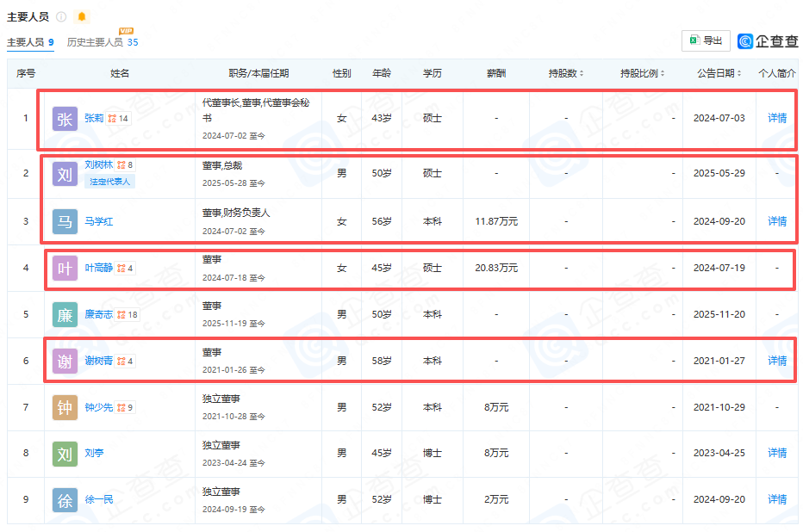803x532 pixels.
Task: Open 刘亭's name link
Action: coord(94,454)
